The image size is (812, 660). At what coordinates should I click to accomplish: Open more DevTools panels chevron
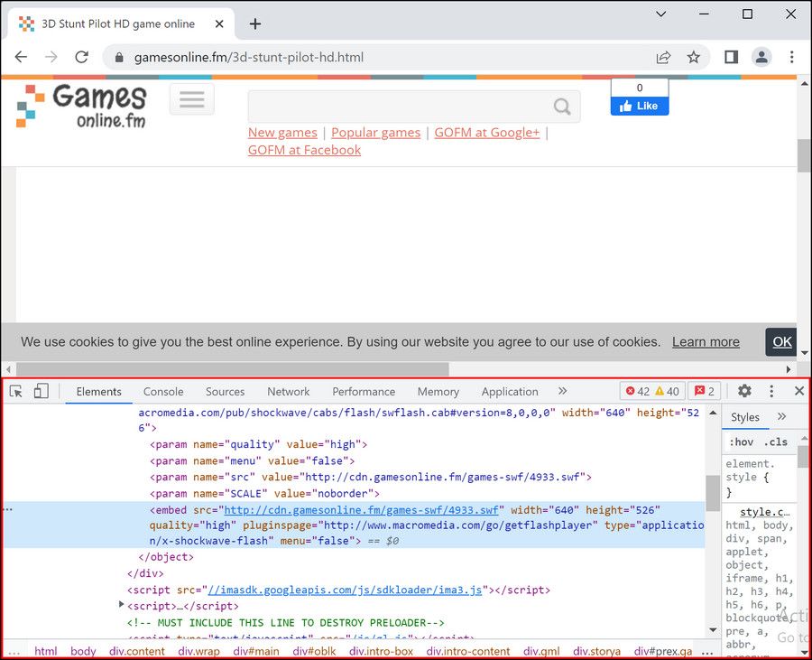(x=562, y=392)
